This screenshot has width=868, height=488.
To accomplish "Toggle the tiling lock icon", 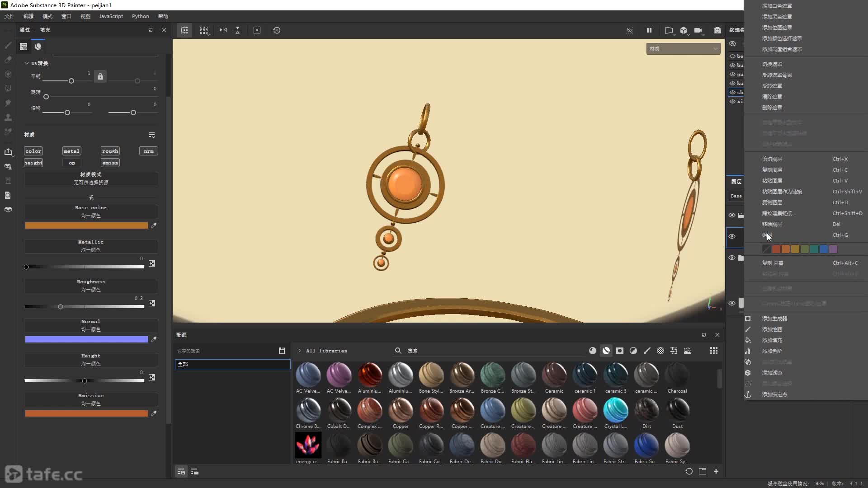I will click(x=100, y=76).
